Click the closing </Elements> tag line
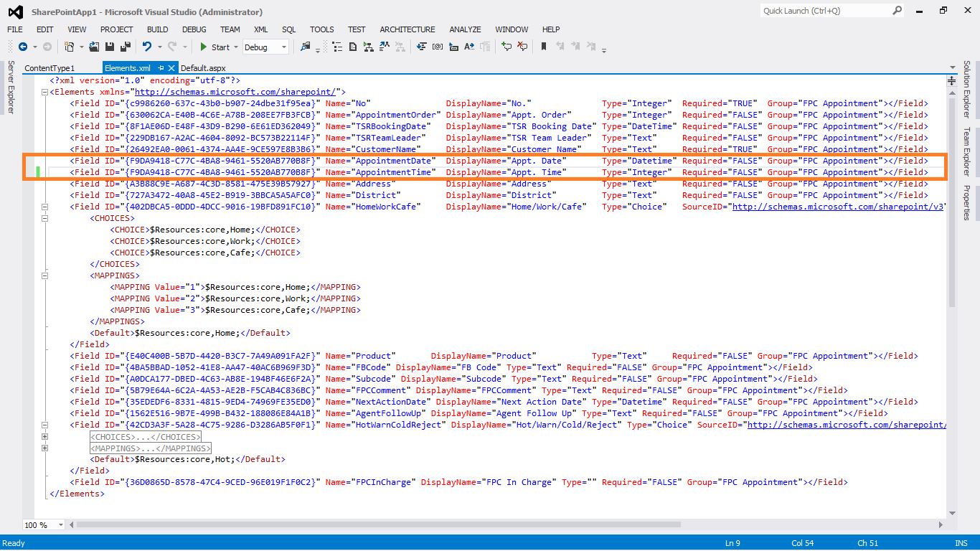Viewport: 980px width, 551px height. pos(77,494)
